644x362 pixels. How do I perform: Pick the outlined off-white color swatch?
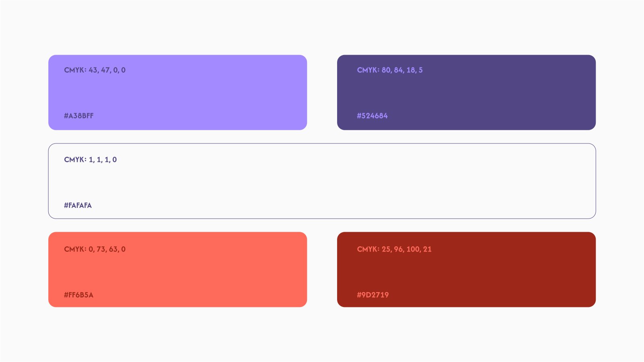click(322, 181)
